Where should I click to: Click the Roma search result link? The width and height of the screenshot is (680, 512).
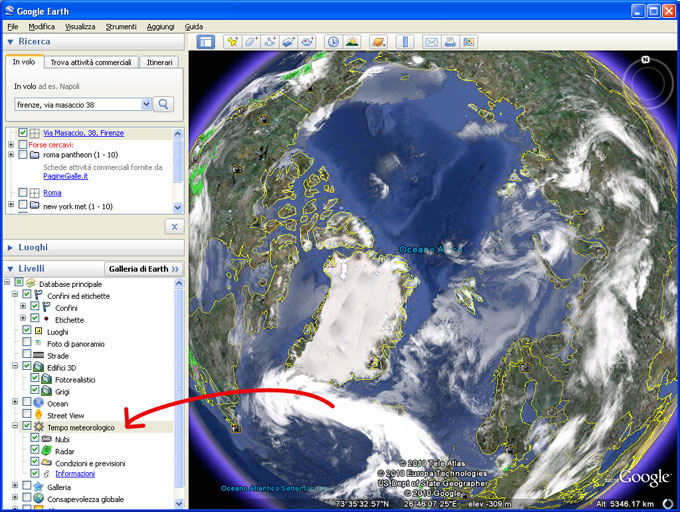click(x=52, y=193)
